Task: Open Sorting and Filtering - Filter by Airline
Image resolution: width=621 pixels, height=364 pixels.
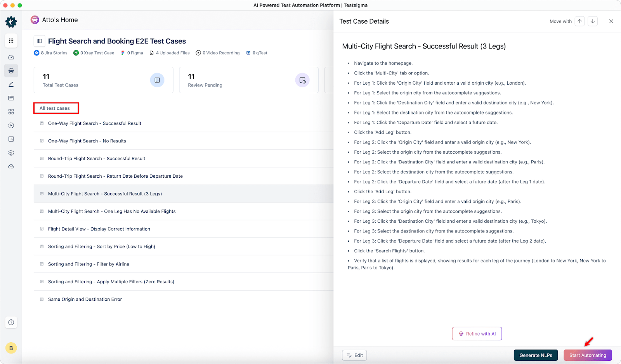Action: (88, 264)
